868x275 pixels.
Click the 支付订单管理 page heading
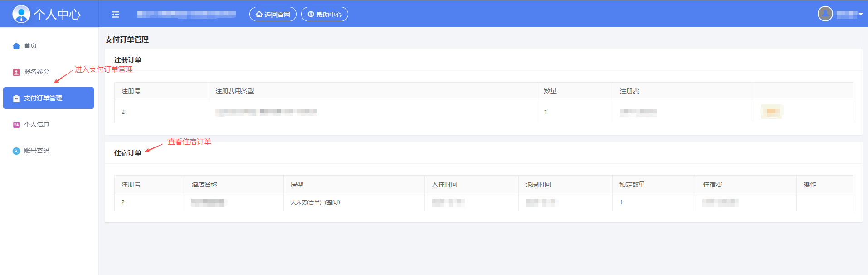click(127, 39)
